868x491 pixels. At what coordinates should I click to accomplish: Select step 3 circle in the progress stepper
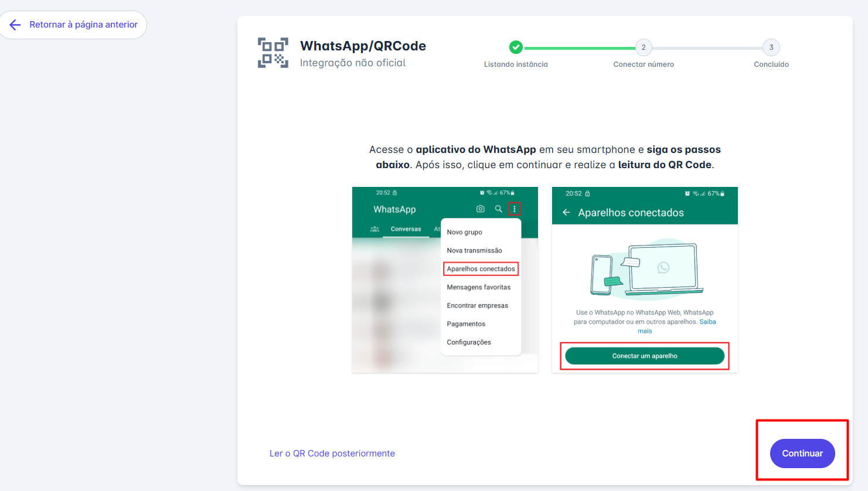click(x=771, y=47)
